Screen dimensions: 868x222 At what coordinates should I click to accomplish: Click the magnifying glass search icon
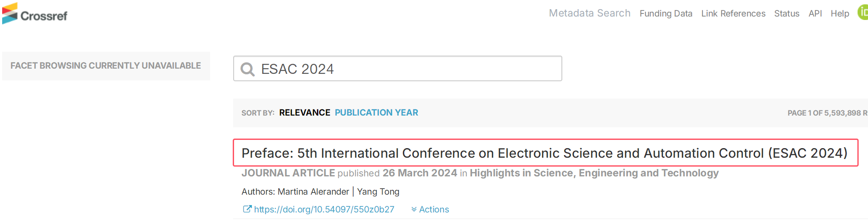click(x=248, y=69)
